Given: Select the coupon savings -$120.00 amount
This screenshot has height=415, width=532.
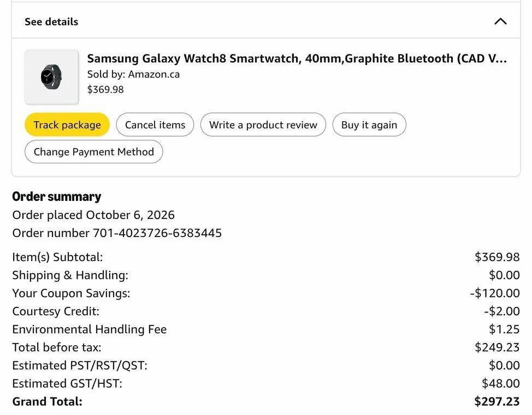Looking at the screenshot, I should click(x=495, y=293).
